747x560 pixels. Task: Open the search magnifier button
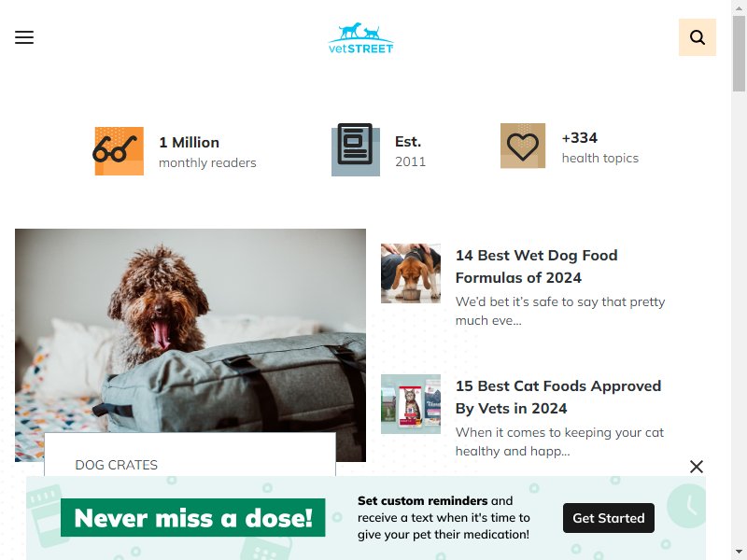pos(697,37)
